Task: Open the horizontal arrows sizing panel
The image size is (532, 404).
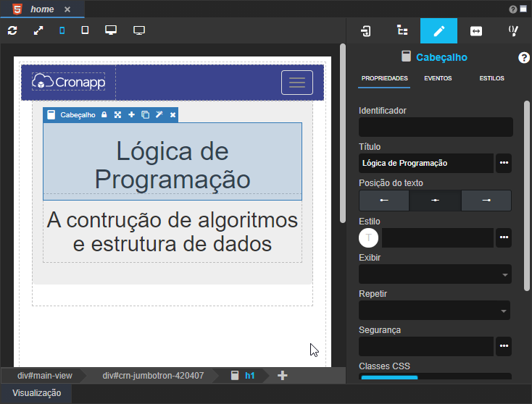Action: [476, 31]
